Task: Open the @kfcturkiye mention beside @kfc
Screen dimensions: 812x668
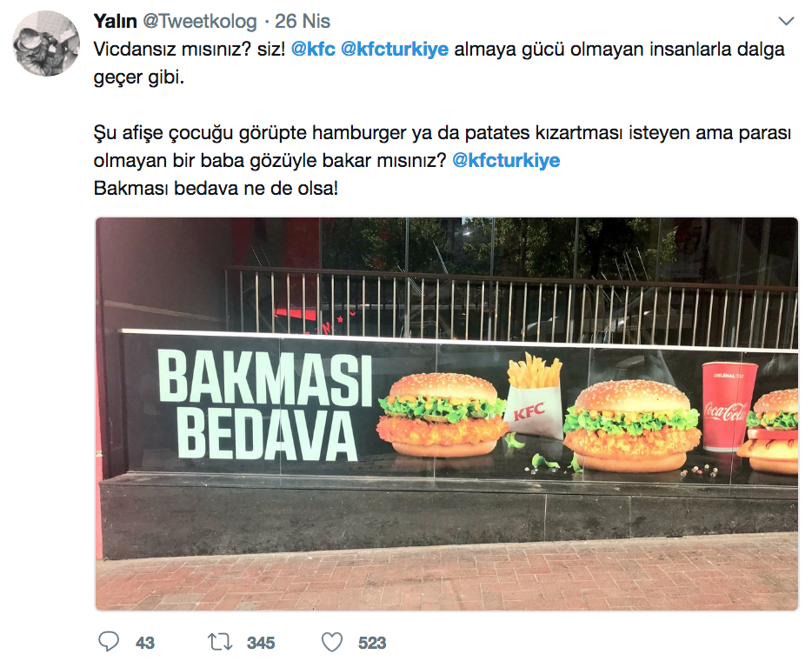Action: point(395,50)
